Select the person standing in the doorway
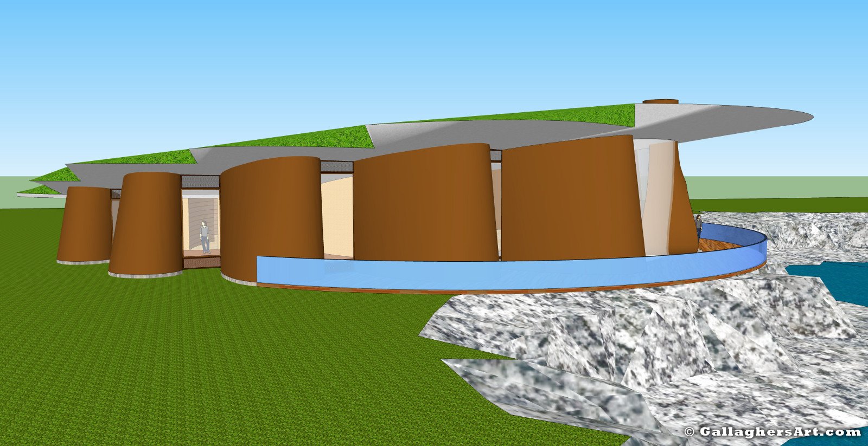868x446 pixels. coord(205,237)
